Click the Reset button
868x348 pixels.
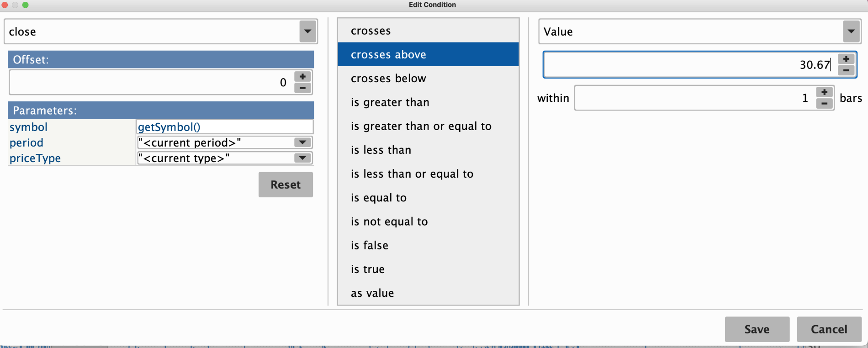click(286, 185)
